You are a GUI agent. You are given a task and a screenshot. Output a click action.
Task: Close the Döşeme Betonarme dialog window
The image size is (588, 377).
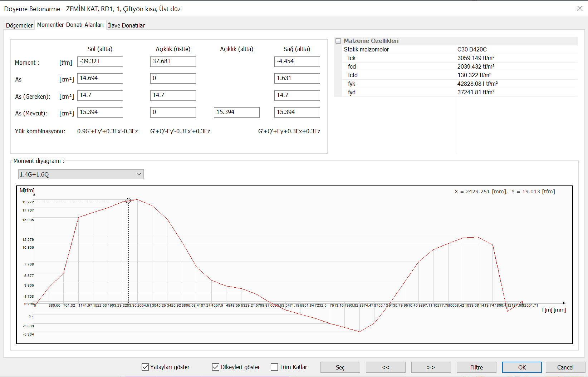pyautogui.click(x=580, y=9)
